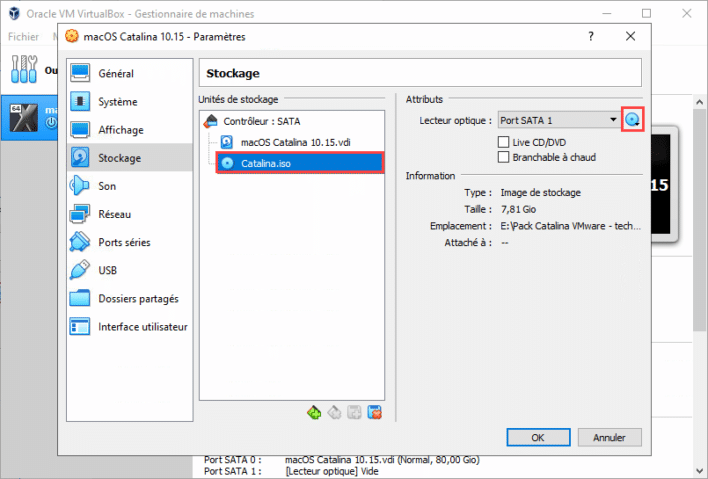The image size is (708, 479).
Task: Expand the Port SATA 1 dropdown
Action: 559,120
